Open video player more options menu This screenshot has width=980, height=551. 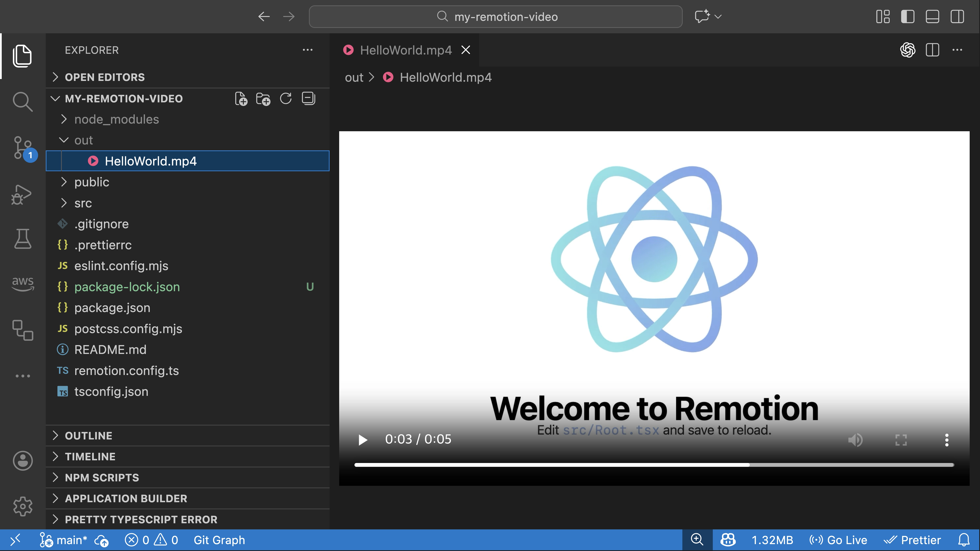tap(947, 440)
